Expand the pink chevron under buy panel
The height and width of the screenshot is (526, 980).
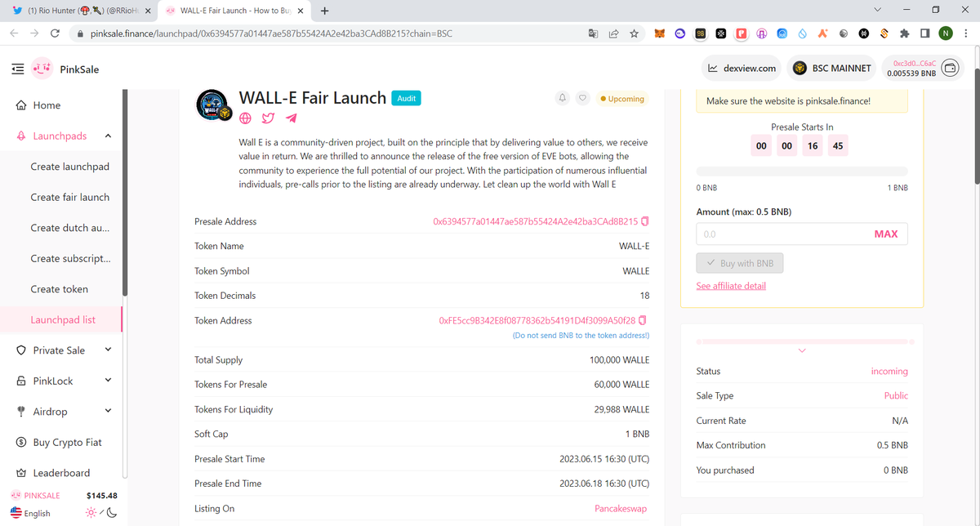pos(801,351)
